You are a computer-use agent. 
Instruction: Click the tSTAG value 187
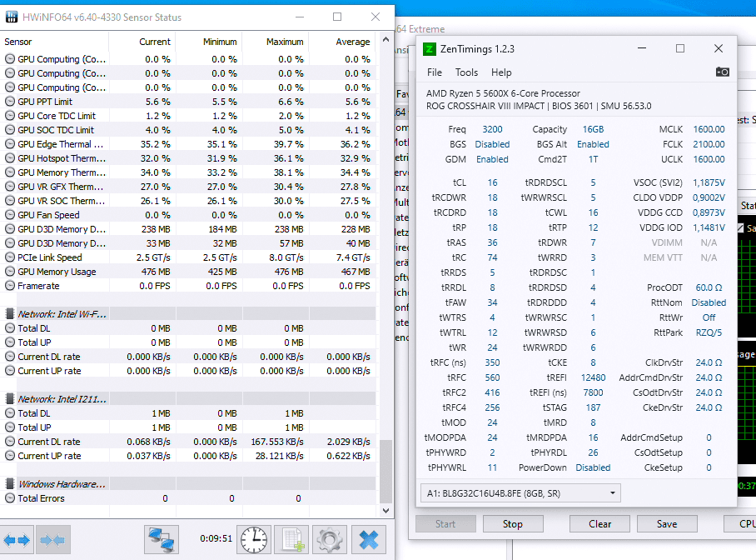(x=593, y=407)
